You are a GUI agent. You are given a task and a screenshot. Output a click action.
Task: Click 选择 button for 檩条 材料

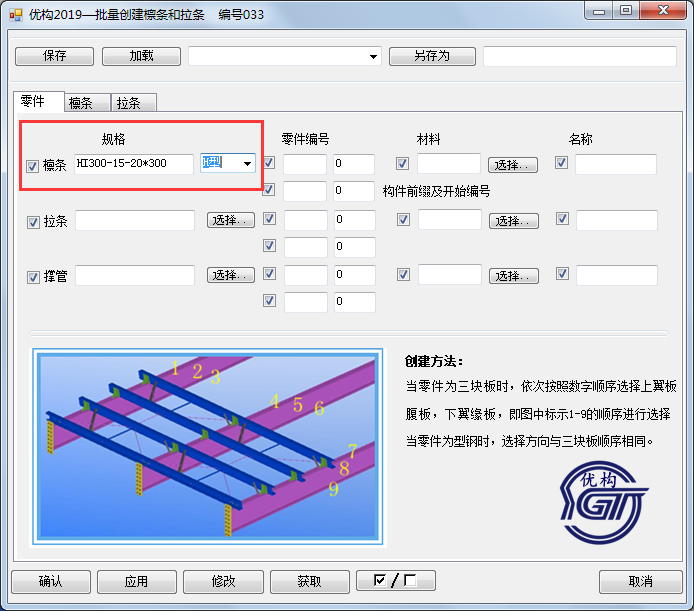pos(513,165)
